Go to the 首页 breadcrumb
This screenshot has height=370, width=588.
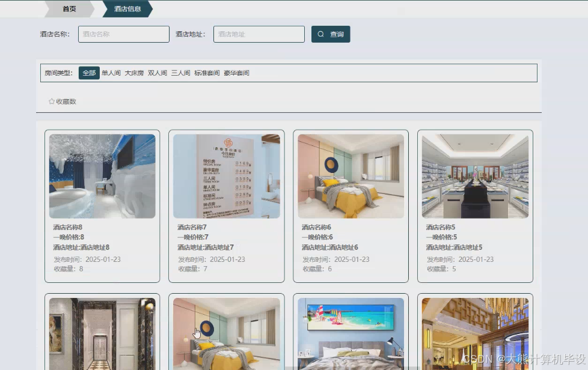pyautogui.click(x=69, y=9)
